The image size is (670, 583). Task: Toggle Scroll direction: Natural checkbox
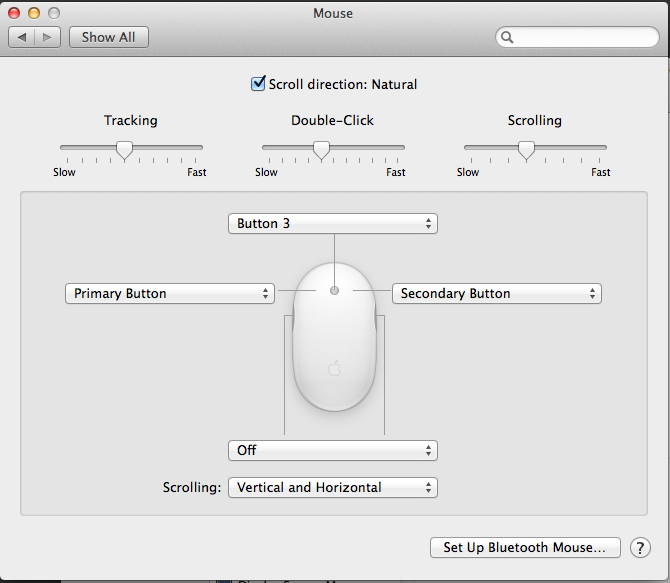tap(258, 84)
